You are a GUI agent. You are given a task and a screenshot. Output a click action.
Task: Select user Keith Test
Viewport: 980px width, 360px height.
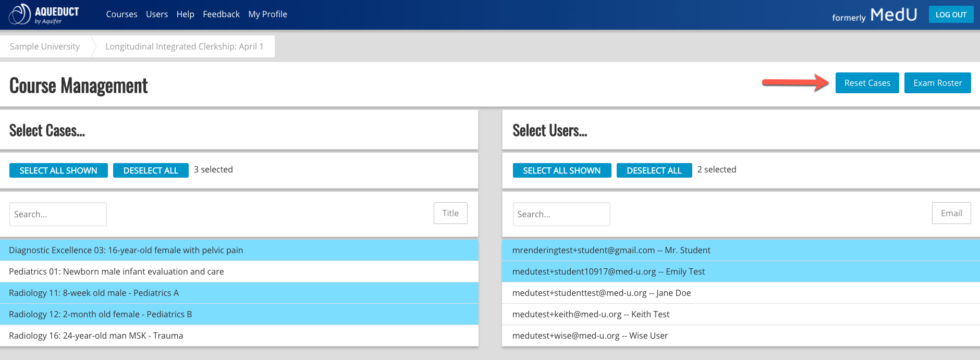(x=741, y=314)
